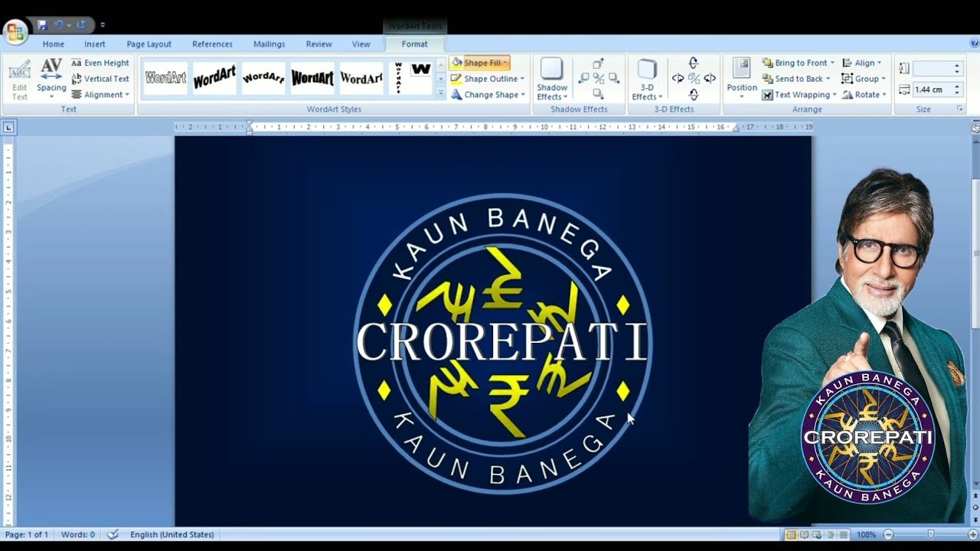Click the Edit Text button
This screenshot has height=551, width=980.
pyautogui.click(x=20, y=80)
